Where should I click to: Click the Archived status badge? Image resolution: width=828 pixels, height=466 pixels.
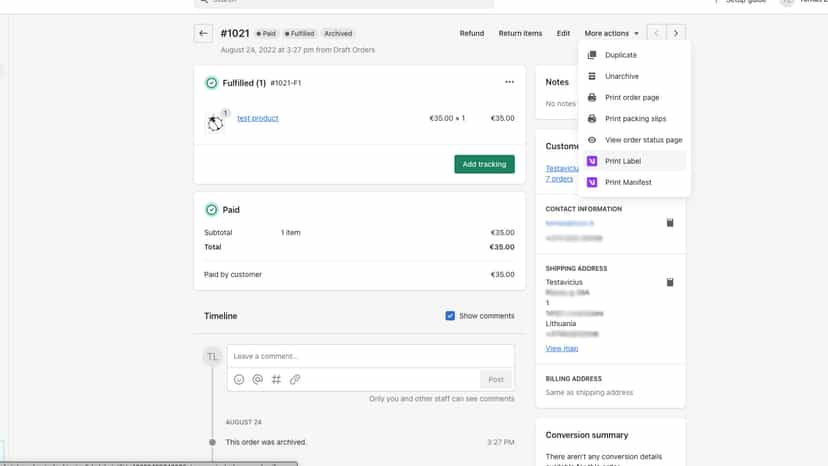338,33
